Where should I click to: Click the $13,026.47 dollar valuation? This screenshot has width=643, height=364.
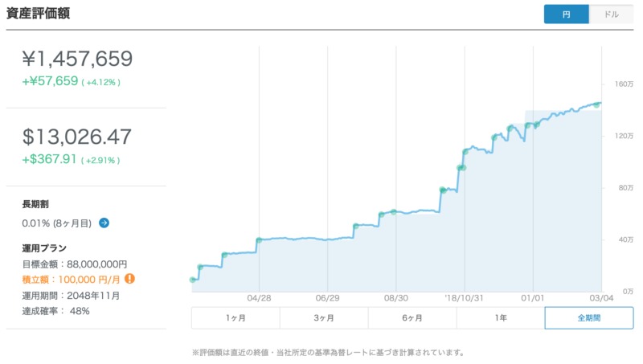click(76, 137)
